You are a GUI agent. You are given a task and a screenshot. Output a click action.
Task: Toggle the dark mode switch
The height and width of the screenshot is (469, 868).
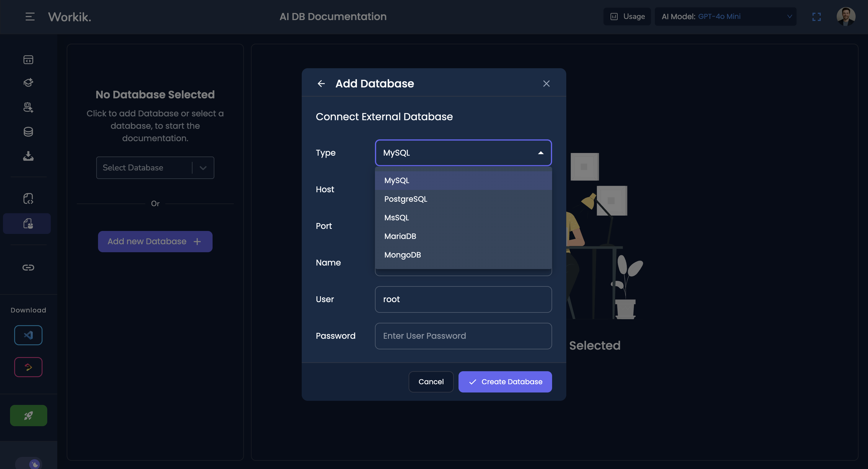[x=29, y=464]
